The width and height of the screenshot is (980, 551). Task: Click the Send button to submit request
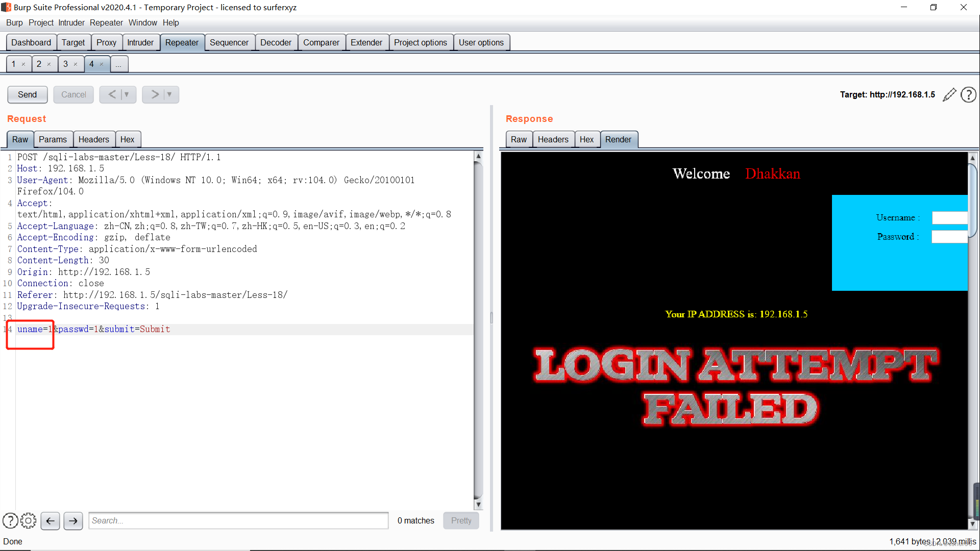(x=27, y=93)
